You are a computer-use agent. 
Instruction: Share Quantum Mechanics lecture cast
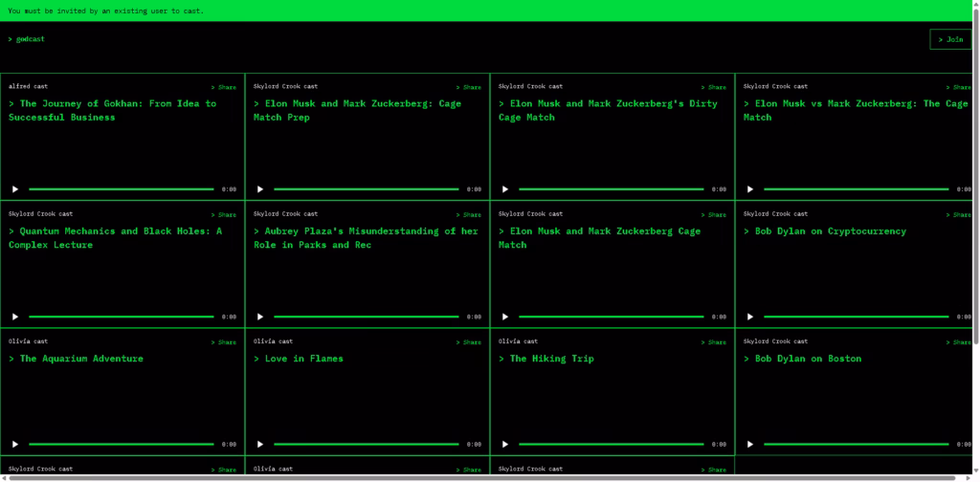[224, 215]
